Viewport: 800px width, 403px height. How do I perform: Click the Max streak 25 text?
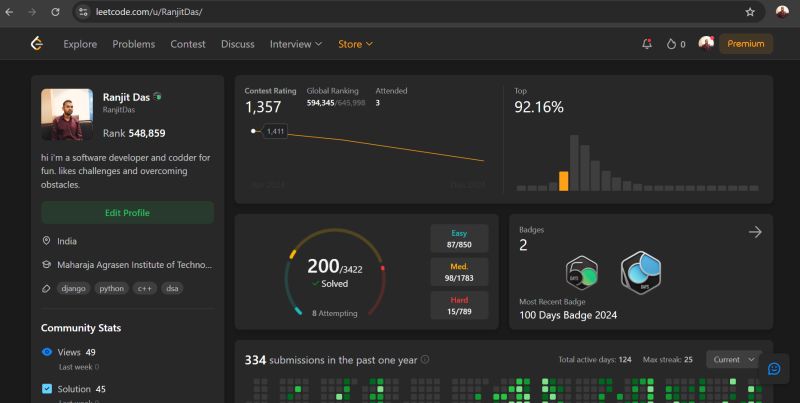(667, 360)
